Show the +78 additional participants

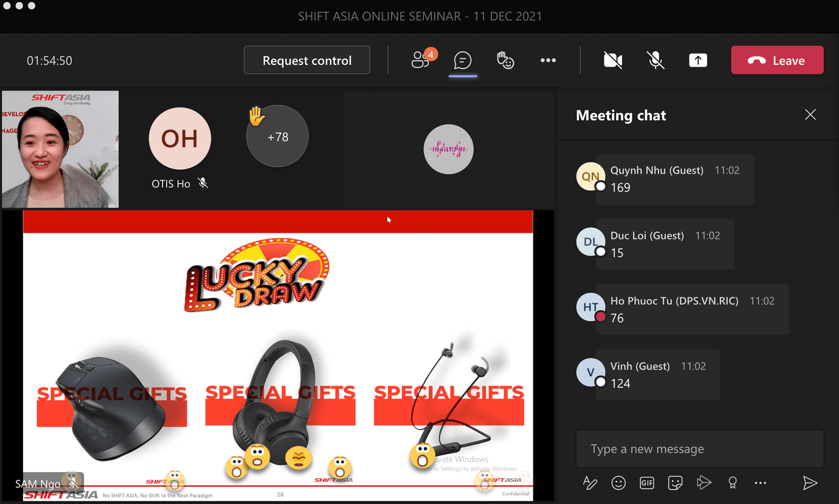coord(277,137)
